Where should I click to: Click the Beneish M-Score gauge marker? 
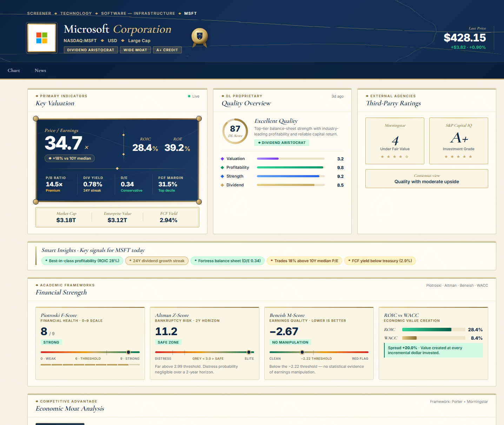coord(302,352)
